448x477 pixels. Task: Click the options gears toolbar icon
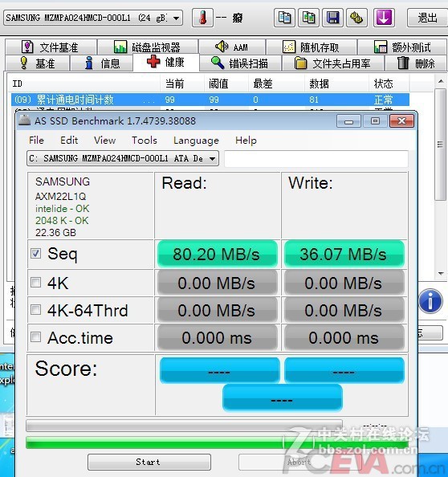click(356, 18)
